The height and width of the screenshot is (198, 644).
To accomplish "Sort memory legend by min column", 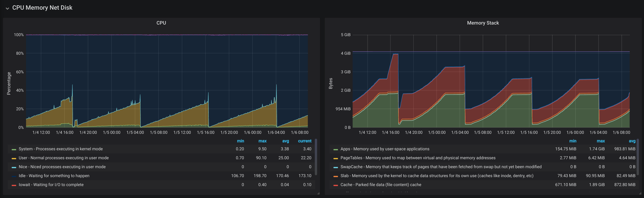I will [x=573, y=141].
